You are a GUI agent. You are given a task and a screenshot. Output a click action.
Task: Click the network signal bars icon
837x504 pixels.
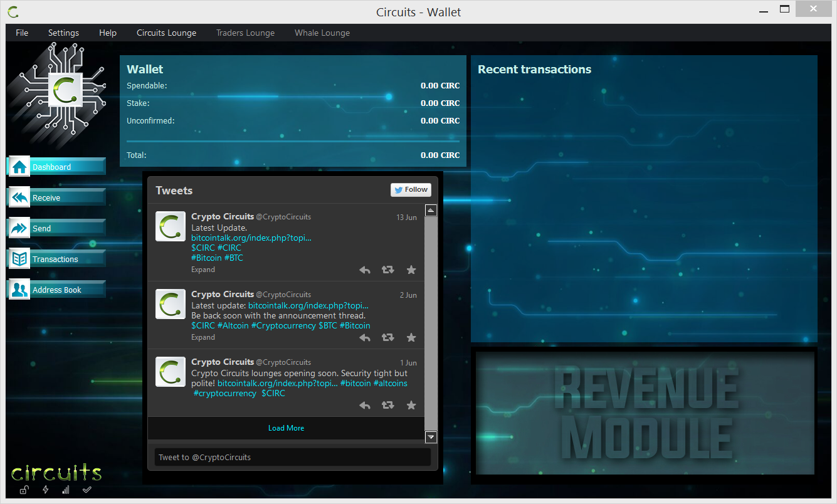65,490
